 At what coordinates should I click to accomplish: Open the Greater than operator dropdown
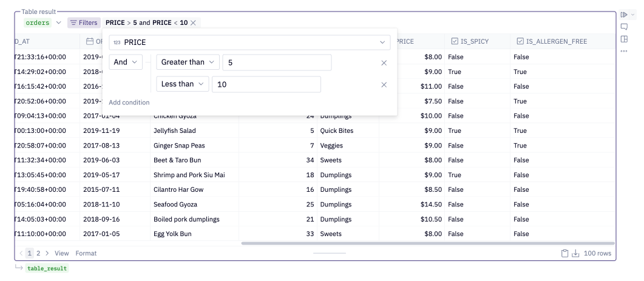188,62
